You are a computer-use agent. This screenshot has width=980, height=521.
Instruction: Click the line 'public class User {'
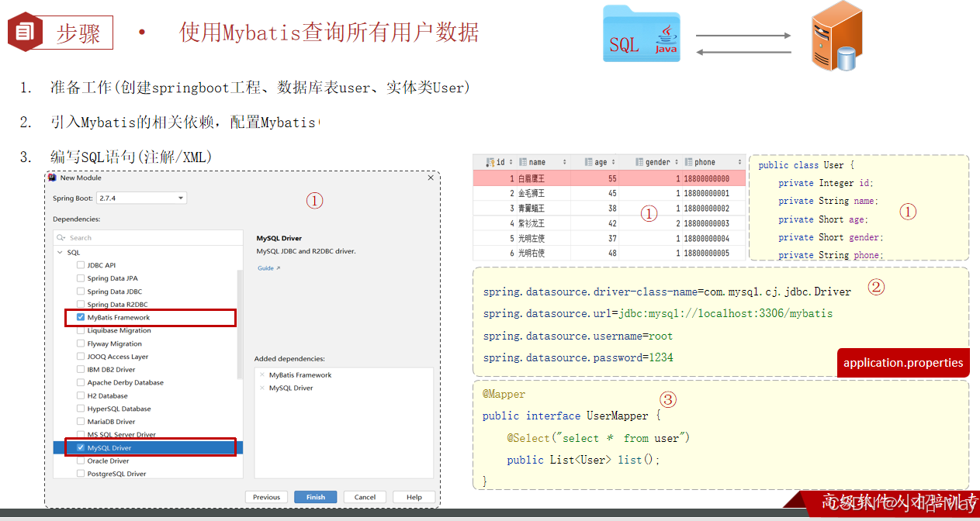(806, 165)
